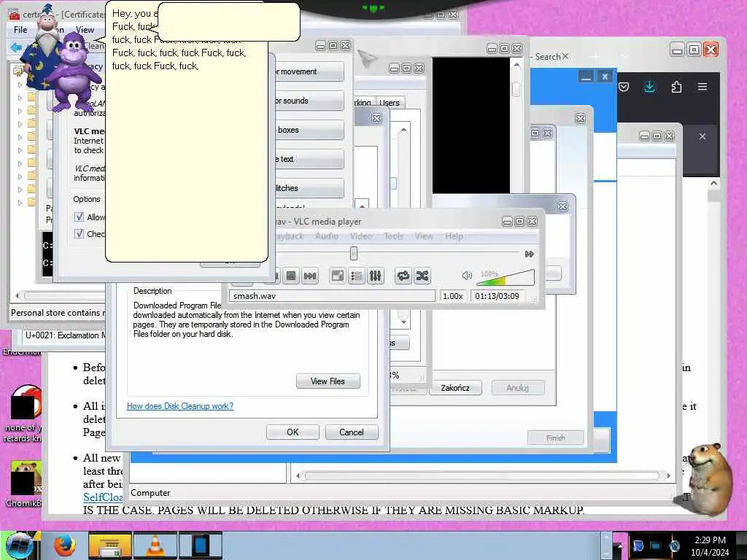Click the greyed Finish button
747x560 pixels.
tap(555, 437)
